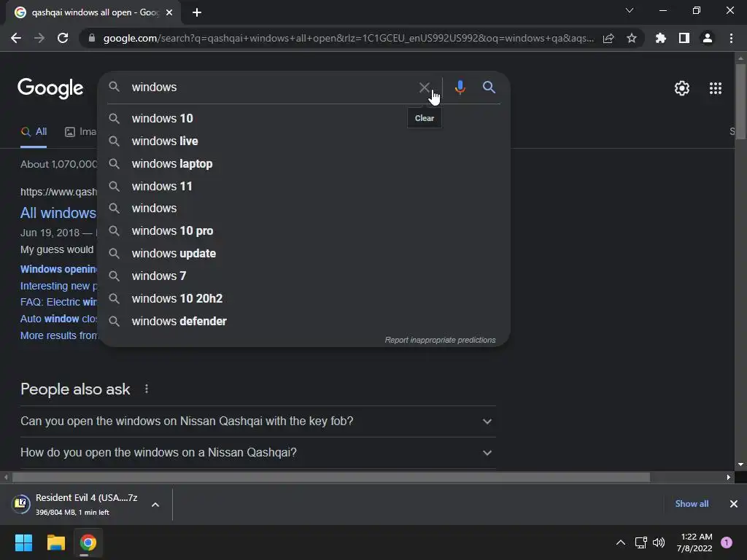The height and width of the screenshot is (560, 747).
Task: Switch to the Images results tab
Action: pyautogui.click(x=80, y=132)
